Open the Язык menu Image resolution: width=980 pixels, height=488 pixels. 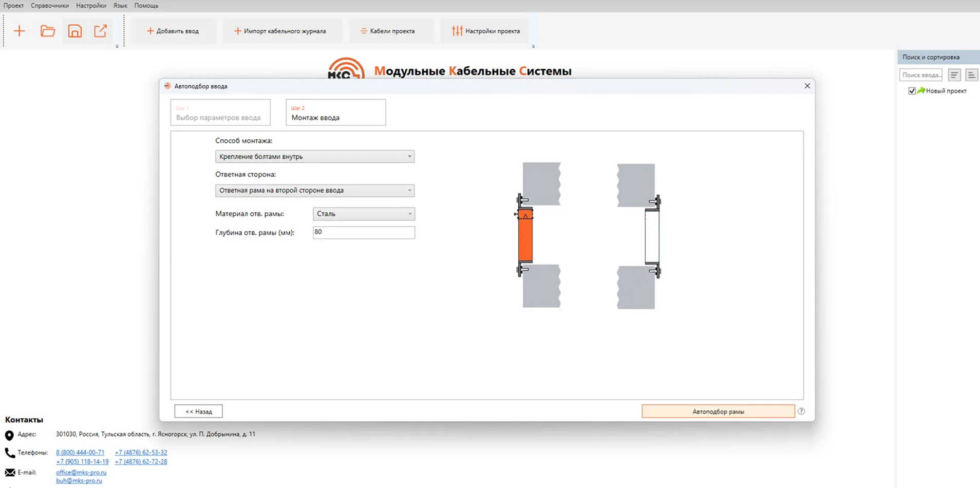(120, 6)
